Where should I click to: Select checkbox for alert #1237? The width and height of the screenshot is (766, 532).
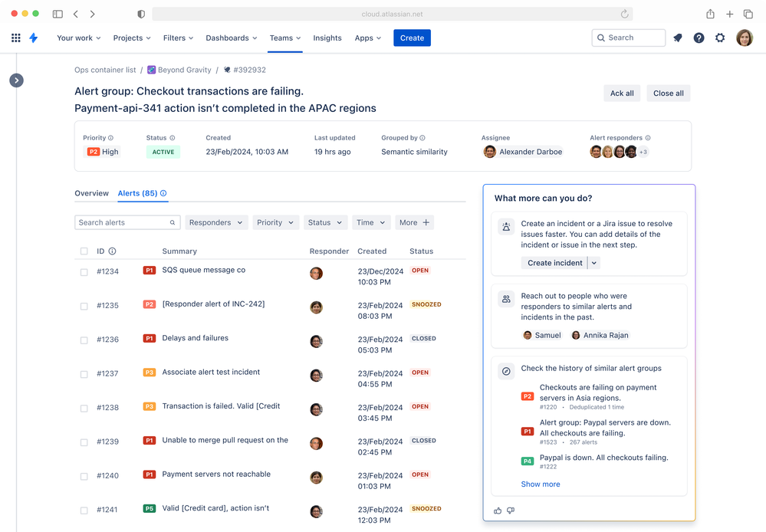tap(84, 374)
